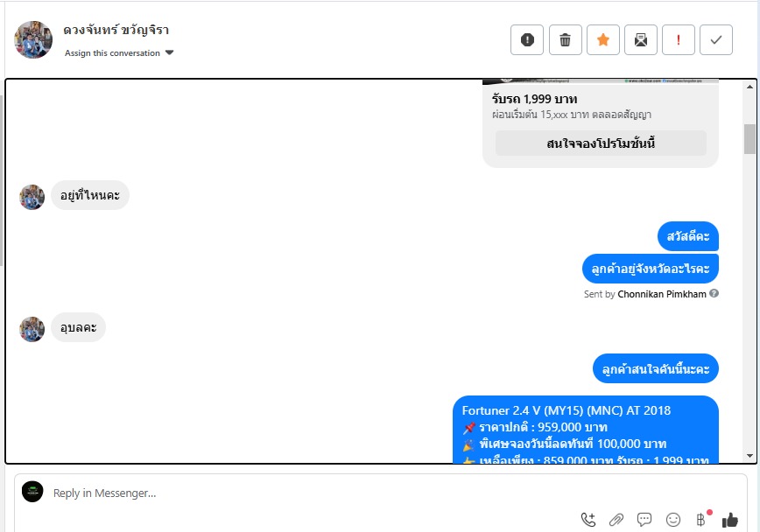The height and width of the screenshot is (532, 760).
Task: Open Chonnikan Pimkham sender link
Action: 662,294
